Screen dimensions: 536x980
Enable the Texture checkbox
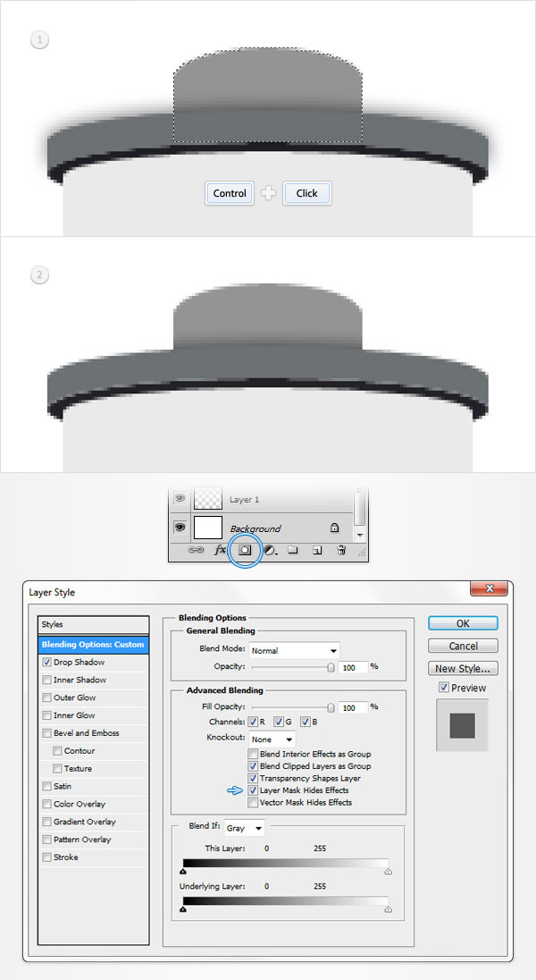[x=57, y=768]
